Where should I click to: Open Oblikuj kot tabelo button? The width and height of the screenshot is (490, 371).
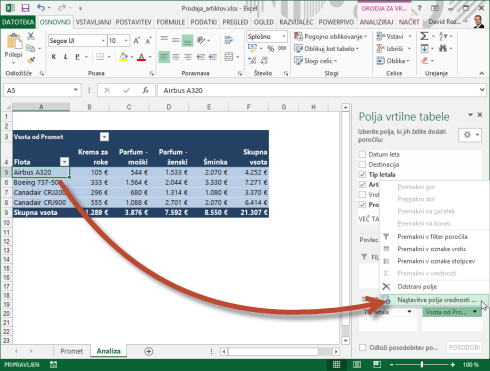(327, 49)
